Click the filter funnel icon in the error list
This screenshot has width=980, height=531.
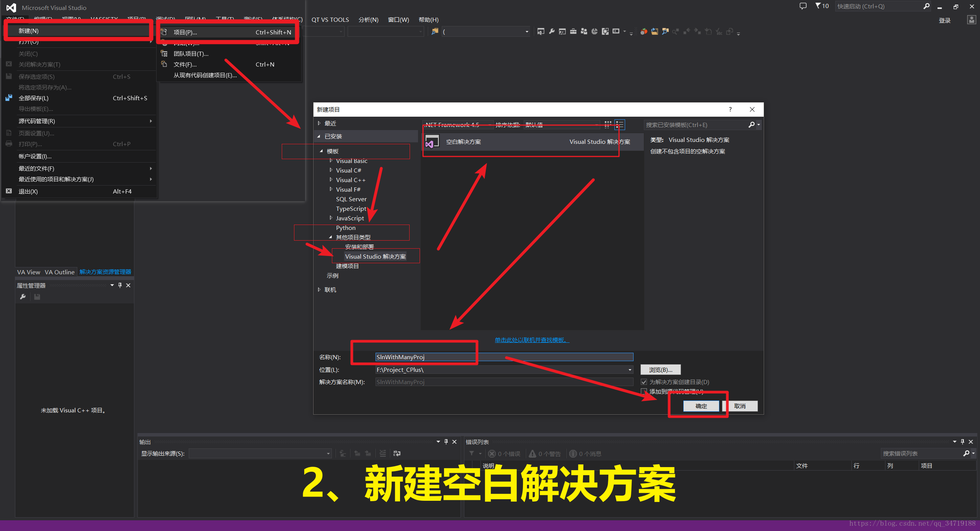pos(472,453)
